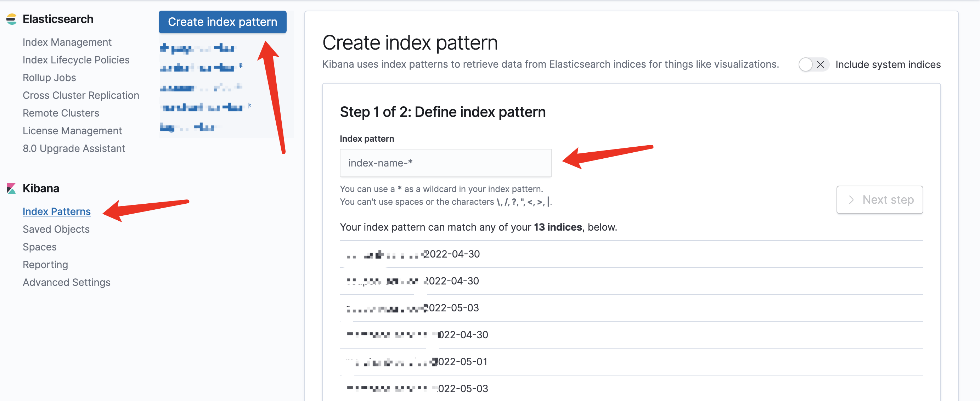Image resolution: width=980 pixels, height=401 pixels.
Task: Click the Next step button label
Action: (x=888, y=200)
